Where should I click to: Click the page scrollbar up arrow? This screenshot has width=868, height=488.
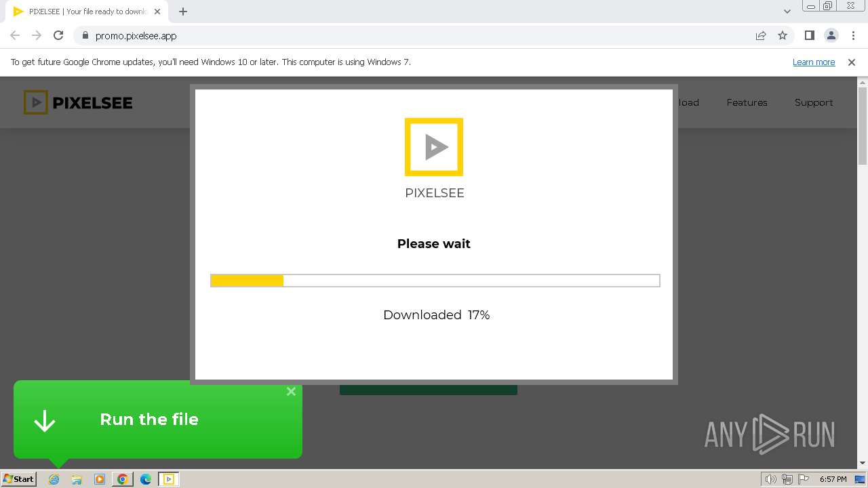(x=863, y=83)
